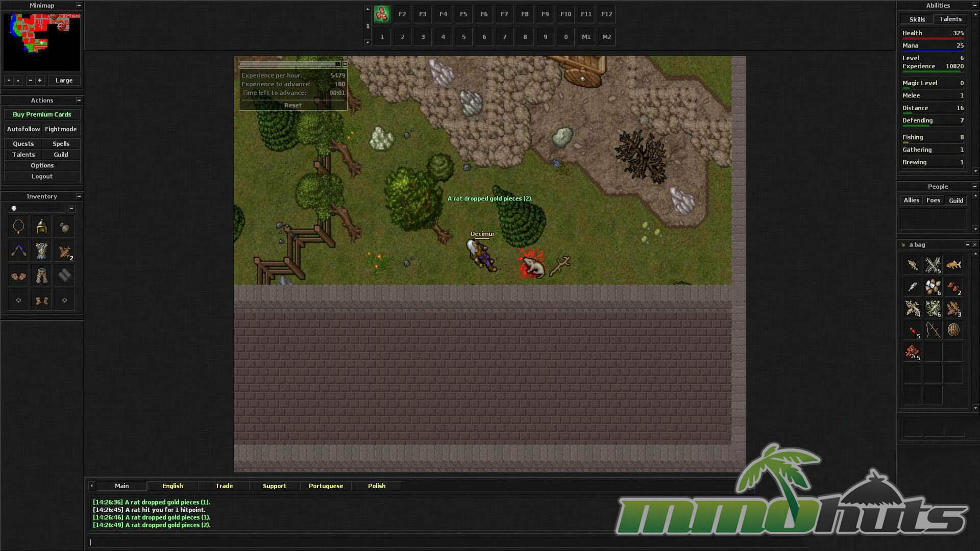Select the chain armor in Inventory
The width and height of the screenshot is (980, 551).
coord(41,251)
